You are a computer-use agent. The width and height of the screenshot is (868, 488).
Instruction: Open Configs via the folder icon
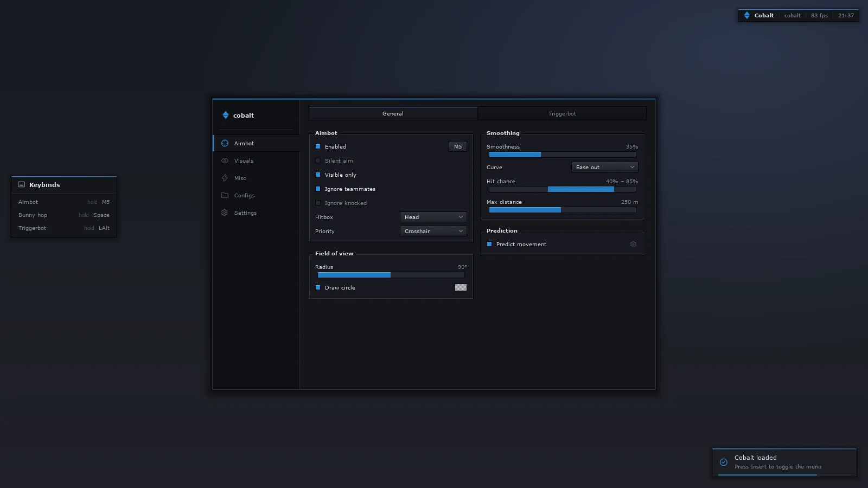(225, 195)
